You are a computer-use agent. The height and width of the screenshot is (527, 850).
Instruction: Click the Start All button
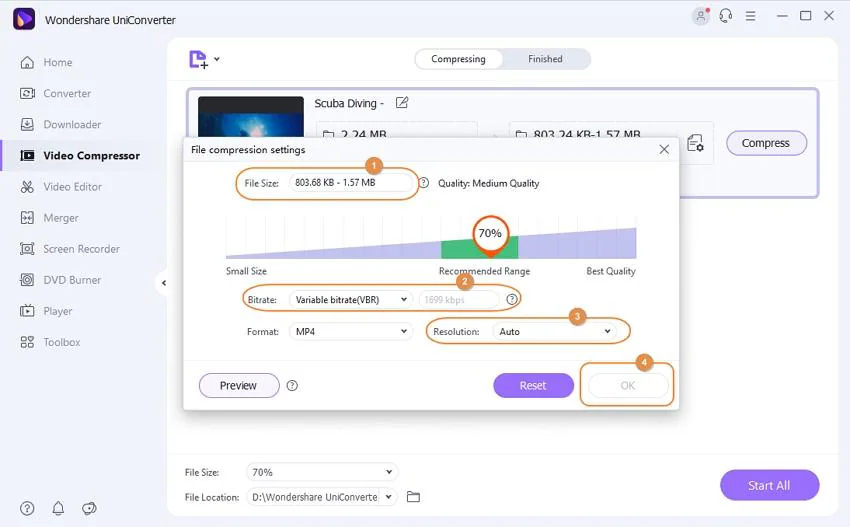(769, 485)
